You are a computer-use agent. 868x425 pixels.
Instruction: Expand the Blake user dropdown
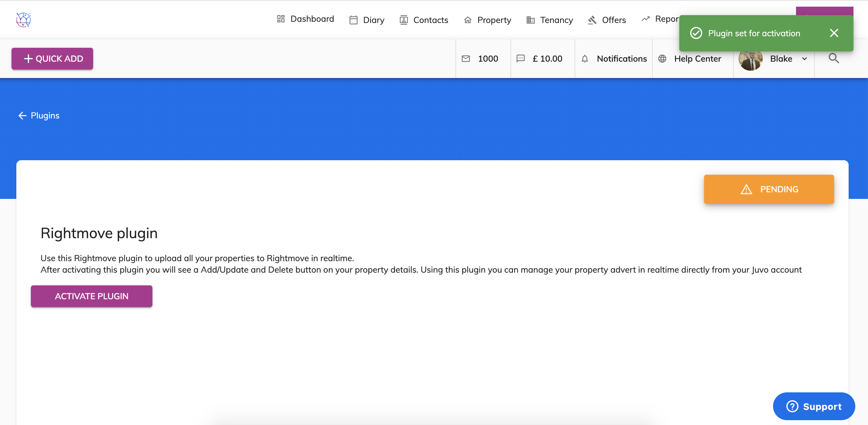point(804,59)
